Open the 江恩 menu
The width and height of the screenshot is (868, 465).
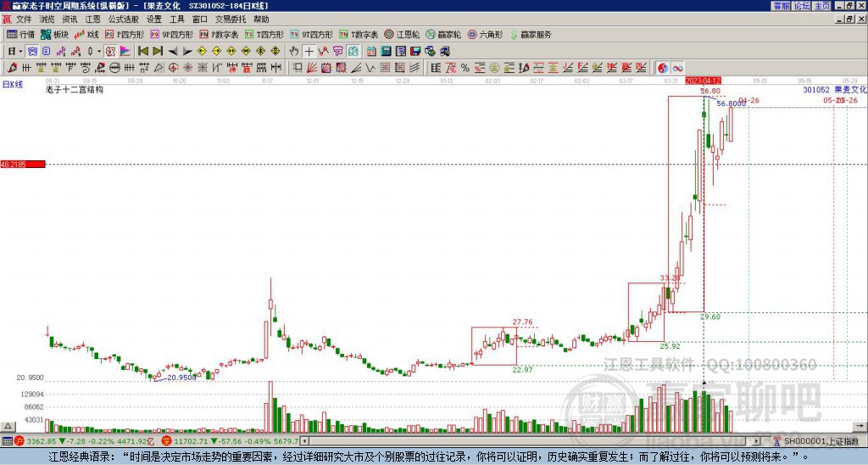coord(92,20)
